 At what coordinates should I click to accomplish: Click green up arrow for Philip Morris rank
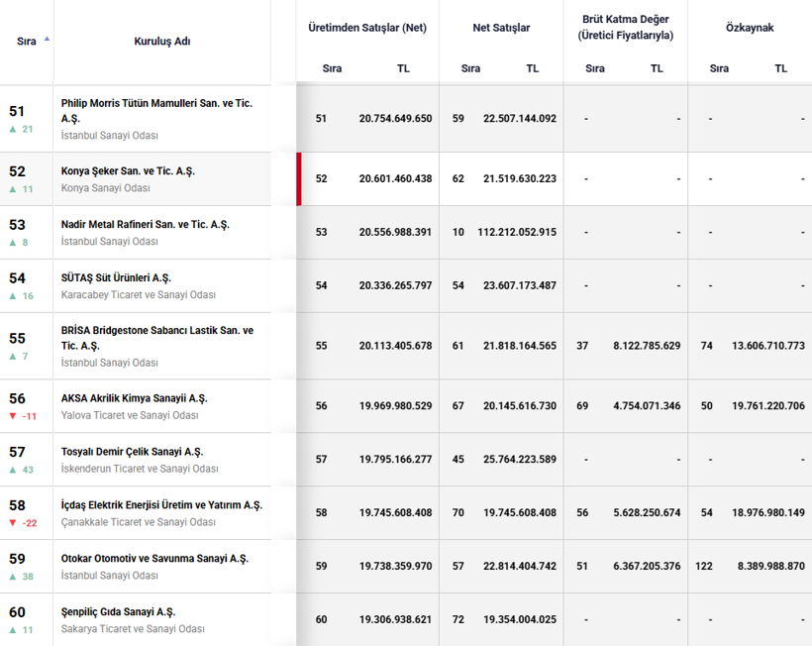pyautogui.click(x=13, y=129)
